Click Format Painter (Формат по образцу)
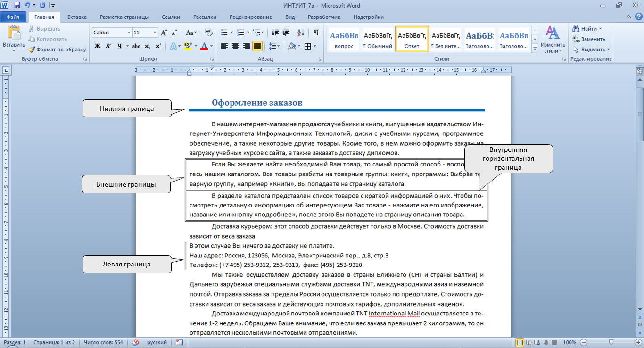 57,49
